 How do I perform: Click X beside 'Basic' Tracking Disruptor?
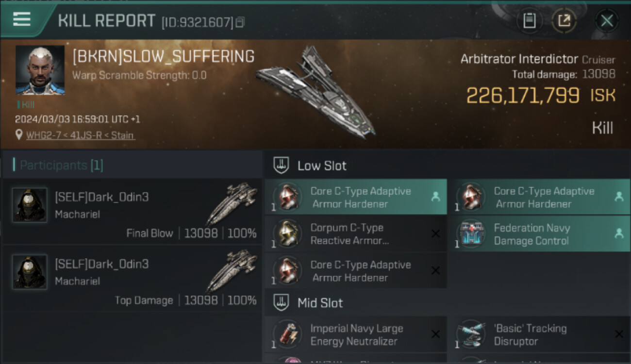pyautogui.click(x=619, y=334)
